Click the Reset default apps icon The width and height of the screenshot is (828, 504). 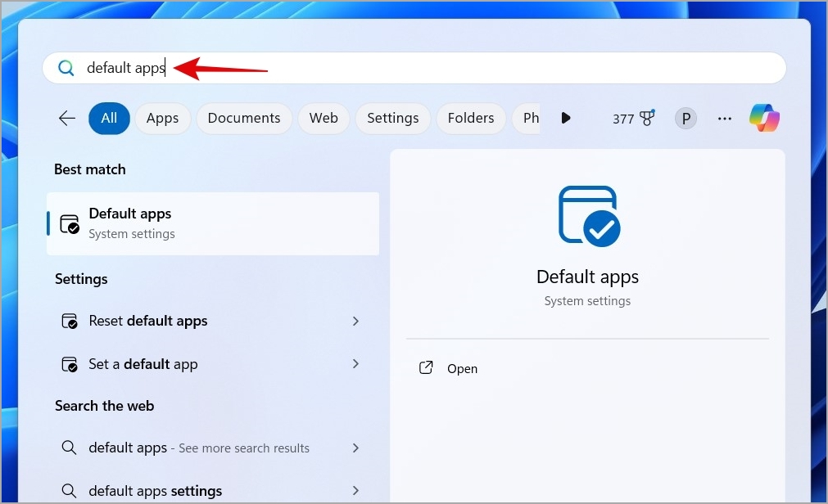pos(69,321)
